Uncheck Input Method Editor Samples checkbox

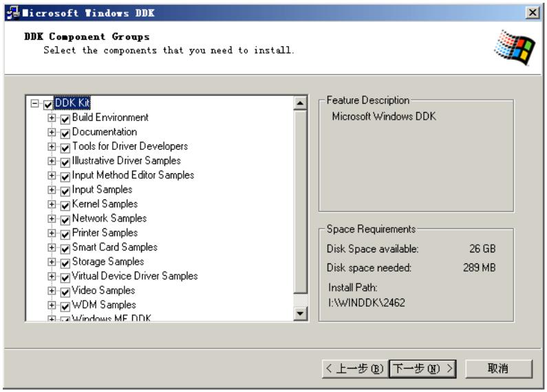pyautogui.click(x=65, y=177)
